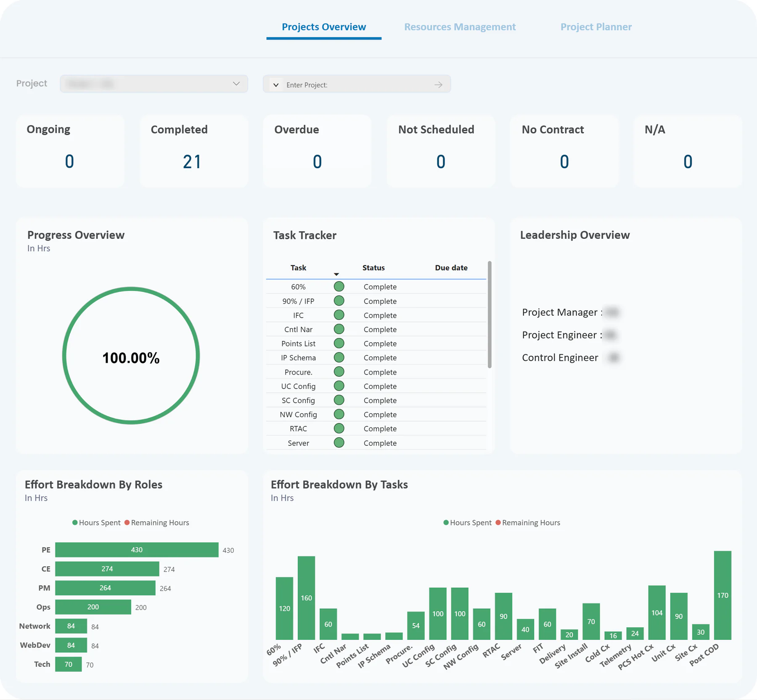Open the Project Planner tab

click(x=596, y=27)
